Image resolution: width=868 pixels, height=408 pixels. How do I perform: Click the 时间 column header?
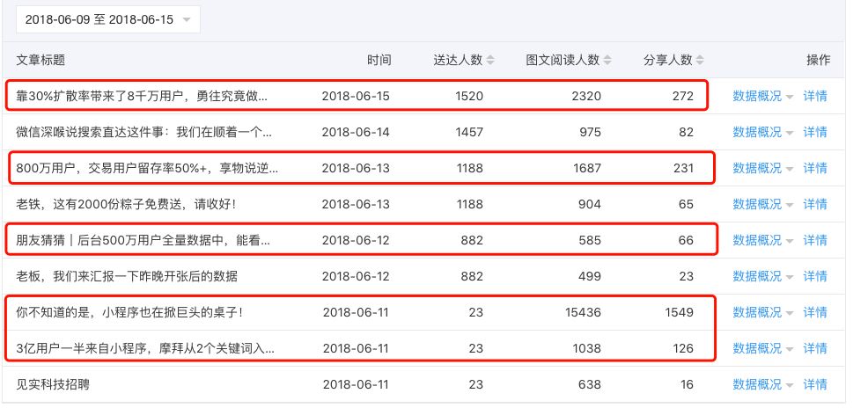point(379,61)
